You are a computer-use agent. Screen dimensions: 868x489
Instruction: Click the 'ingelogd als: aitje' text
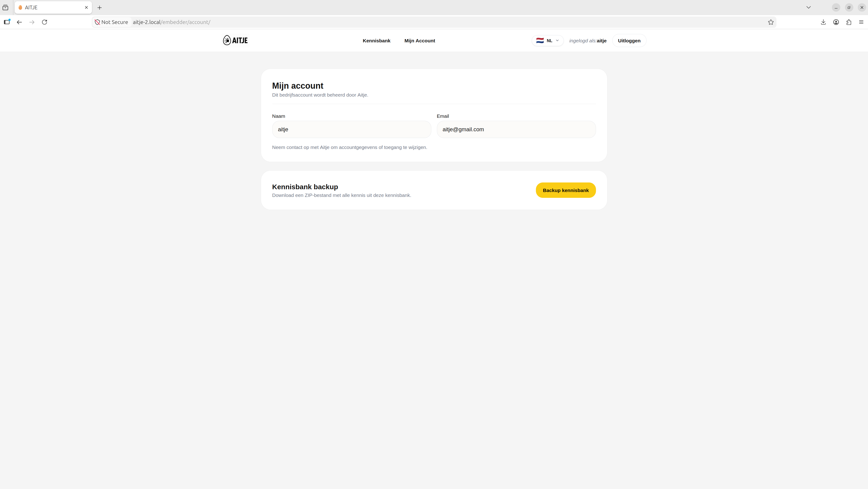tap(588, 41)
